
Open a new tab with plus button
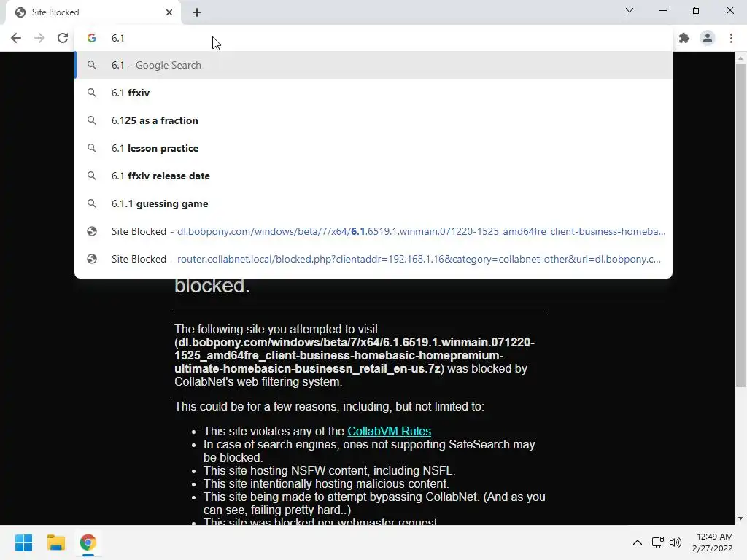(x=197, y=12)
